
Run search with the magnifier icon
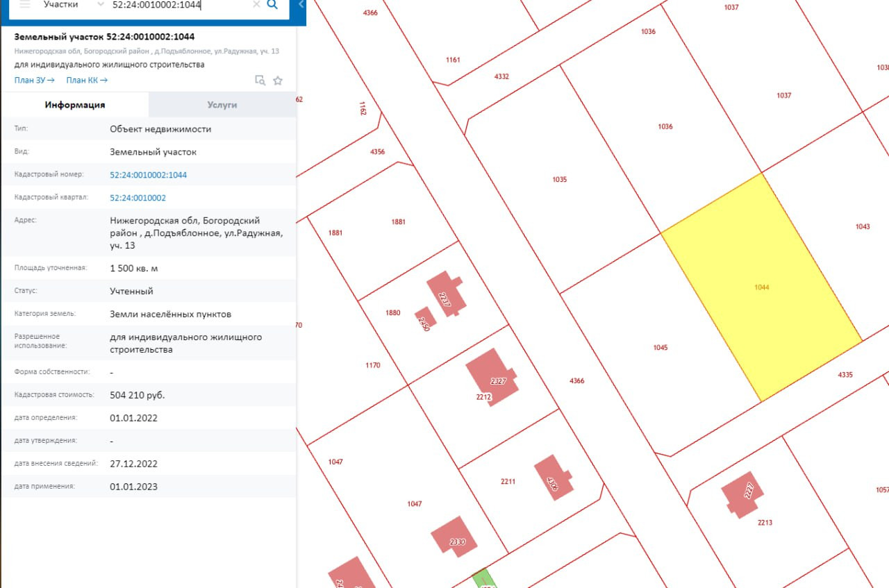[272, 4]
